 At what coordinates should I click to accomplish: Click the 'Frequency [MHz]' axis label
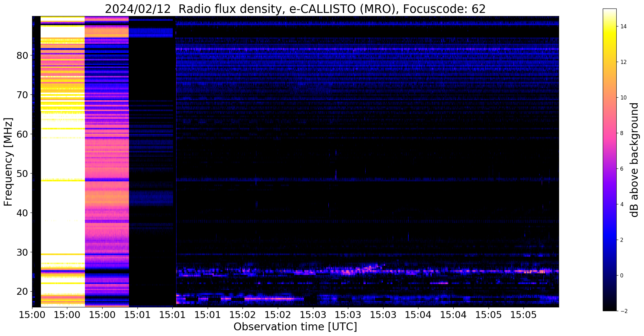click(x=8, y=162)
